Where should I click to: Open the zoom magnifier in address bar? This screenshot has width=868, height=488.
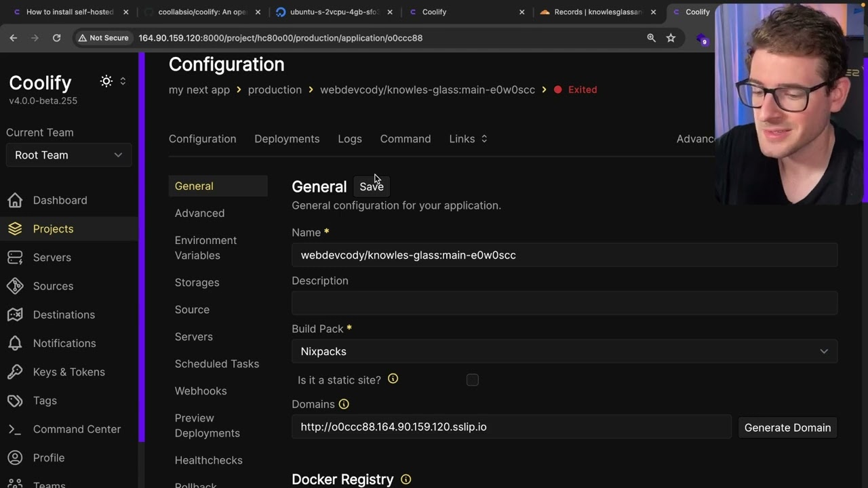click(x=651, y=38)
